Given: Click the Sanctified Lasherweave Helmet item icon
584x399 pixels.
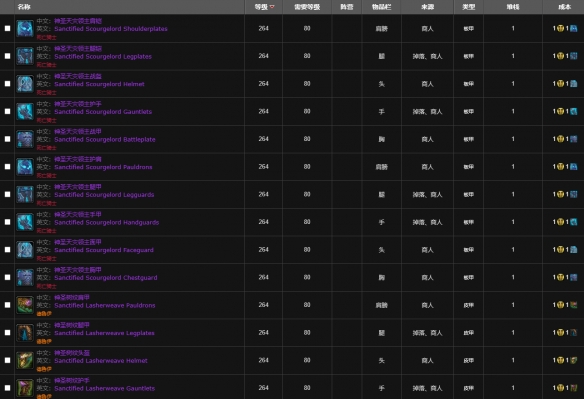Looking at the screenshot, I should coord(25,360).
